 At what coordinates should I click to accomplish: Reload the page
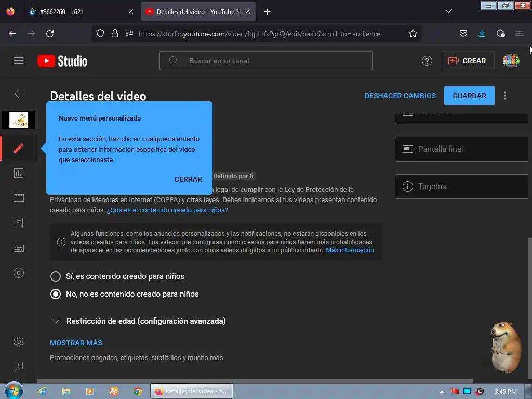(x=50, y=34)
